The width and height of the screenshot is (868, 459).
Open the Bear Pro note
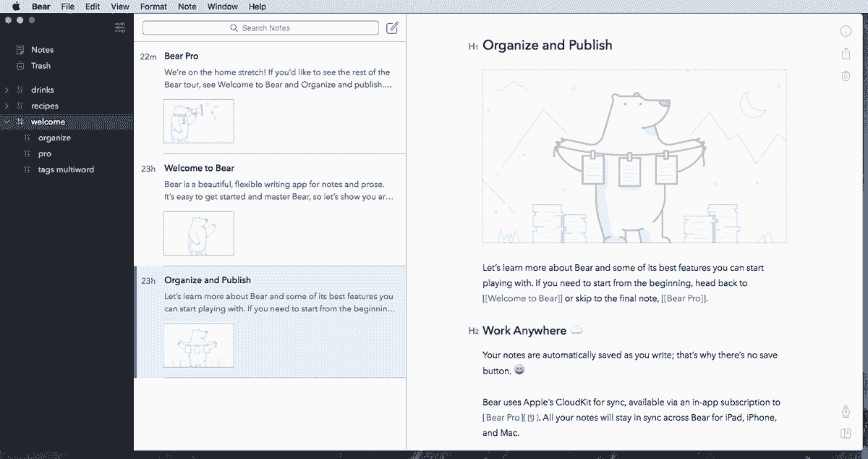271,98
